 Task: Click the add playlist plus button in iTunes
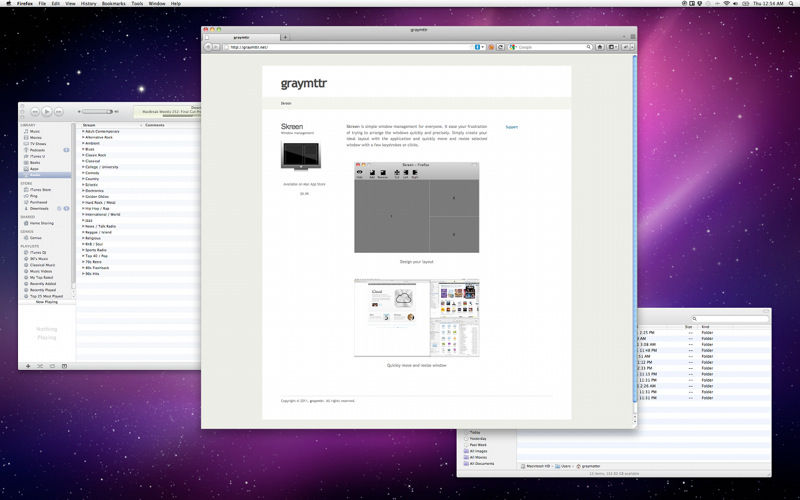click(28, 366)
